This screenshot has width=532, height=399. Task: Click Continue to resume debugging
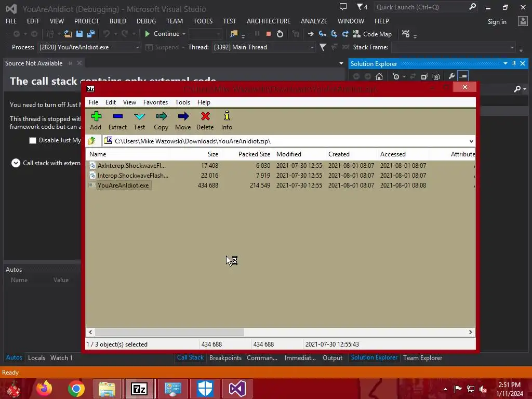click(162, 34)
